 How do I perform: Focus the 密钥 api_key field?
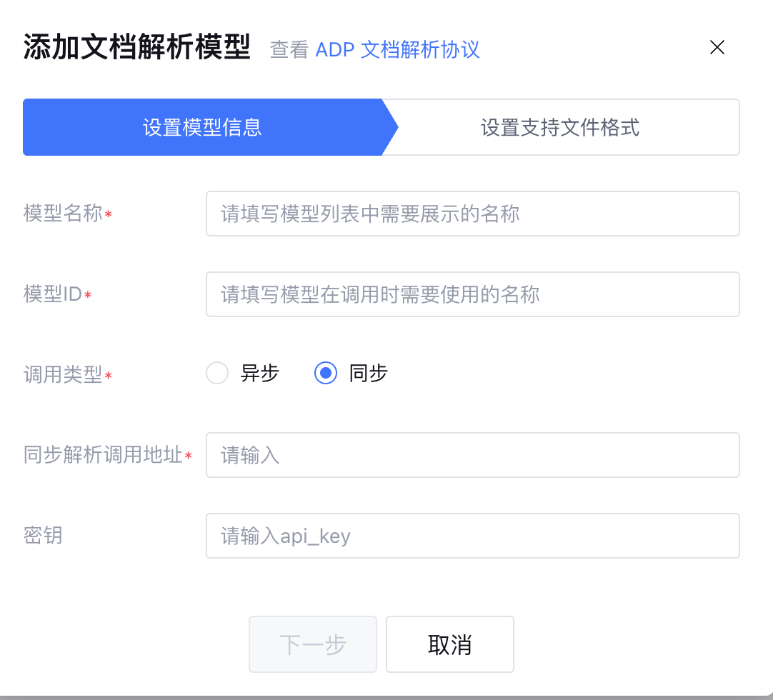click(472, 536)
